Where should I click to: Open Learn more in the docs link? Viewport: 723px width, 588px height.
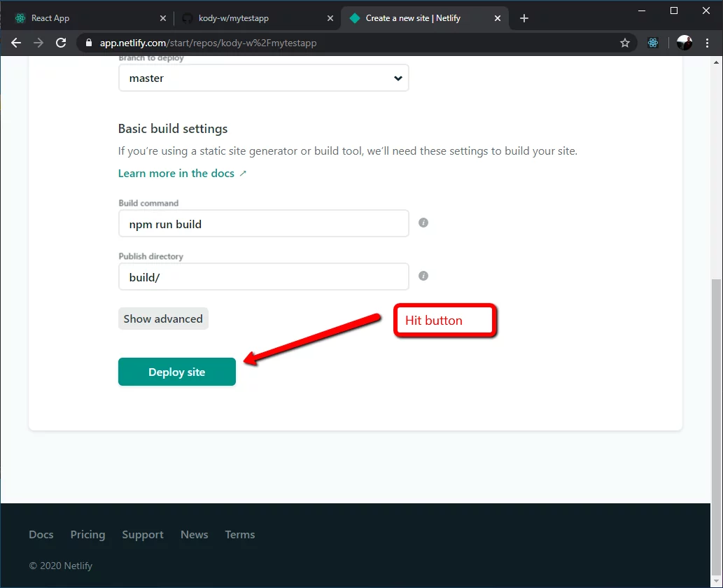182,174
